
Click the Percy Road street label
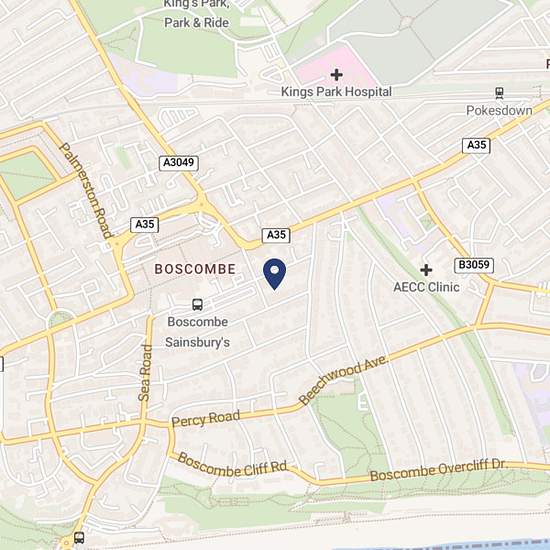click(206, 418)
